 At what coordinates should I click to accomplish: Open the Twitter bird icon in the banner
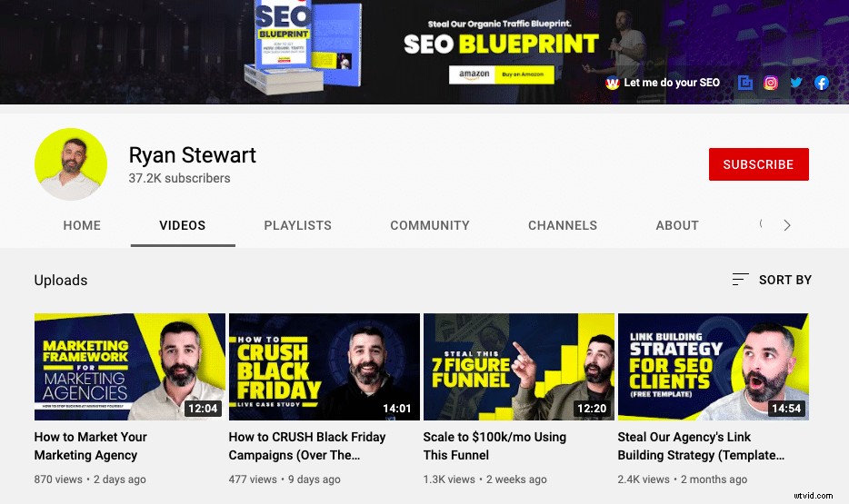(796, 83)
